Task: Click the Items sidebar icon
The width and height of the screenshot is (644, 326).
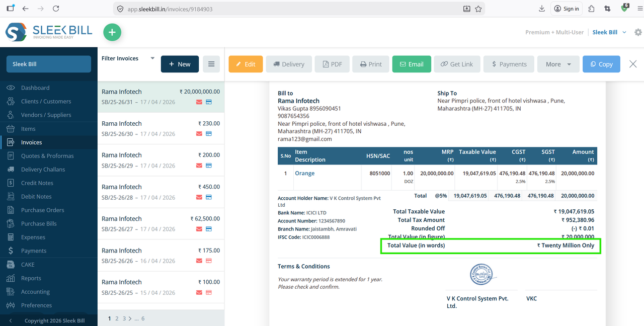Action: [x=11, y=129]
